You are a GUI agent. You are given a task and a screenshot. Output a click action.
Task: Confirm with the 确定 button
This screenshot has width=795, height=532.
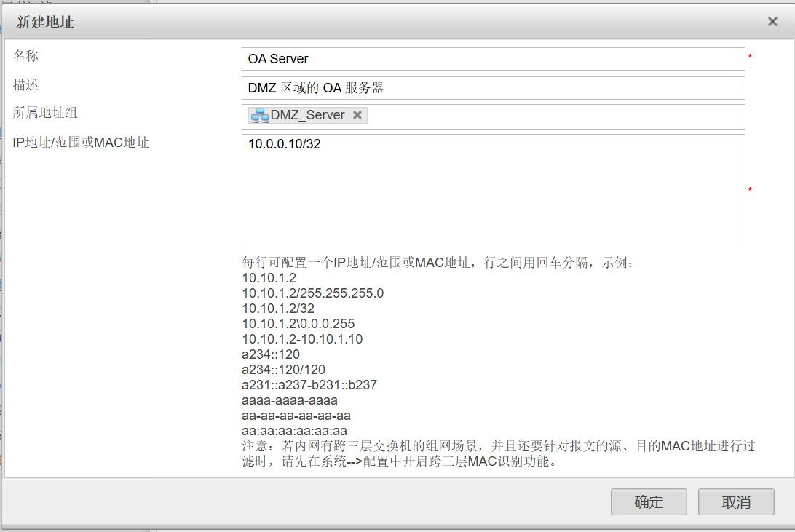(649, 501)
